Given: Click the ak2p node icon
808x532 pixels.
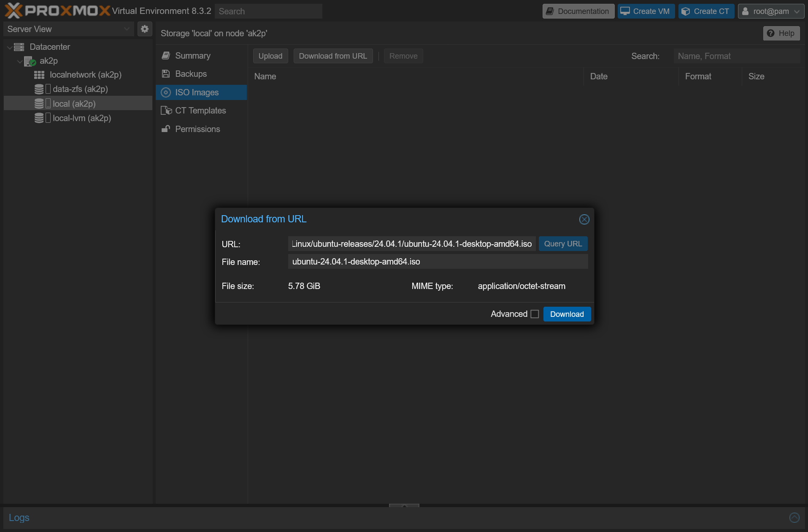Looking at the screenshot, I should point(30,61).
